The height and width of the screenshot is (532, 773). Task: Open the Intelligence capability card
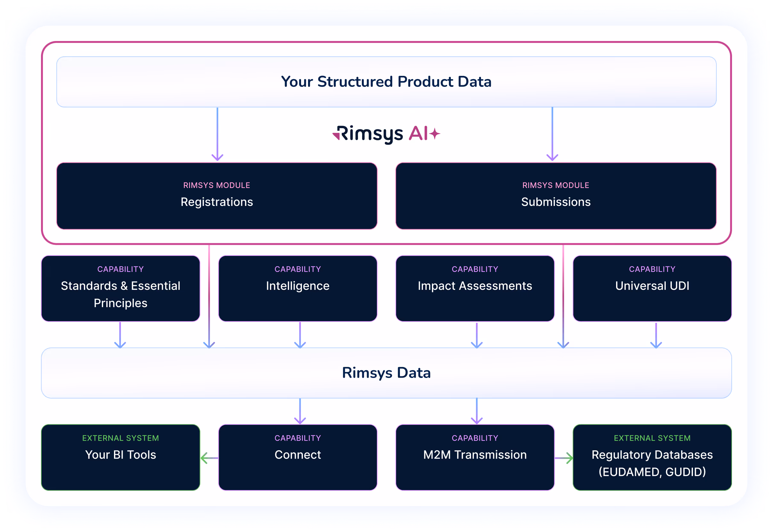297,288
